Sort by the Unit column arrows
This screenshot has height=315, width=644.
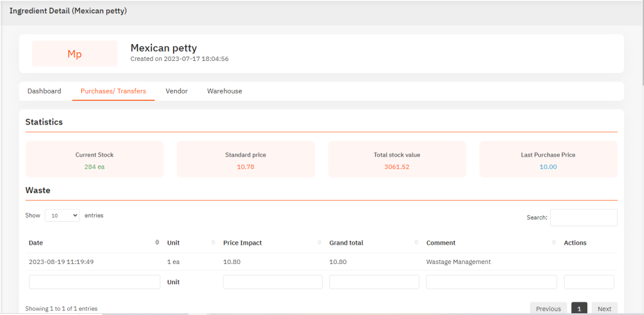pos(213,242)
